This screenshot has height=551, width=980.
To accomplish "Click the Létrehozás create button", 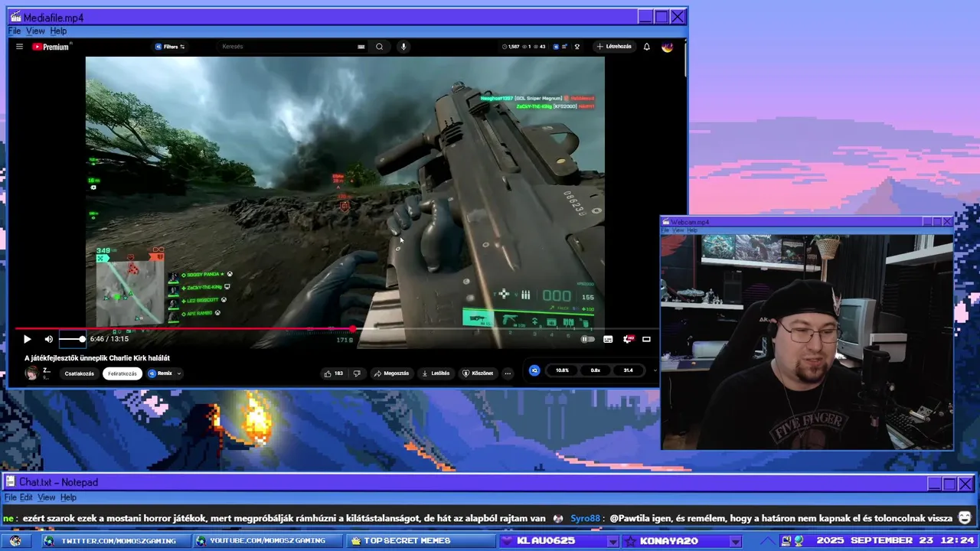I will coord(615,47).
